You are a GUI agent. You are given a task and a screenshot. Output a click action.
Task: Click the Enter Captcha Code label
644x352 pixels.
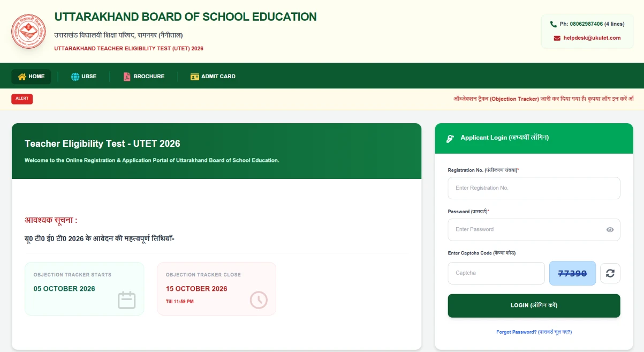481,253
